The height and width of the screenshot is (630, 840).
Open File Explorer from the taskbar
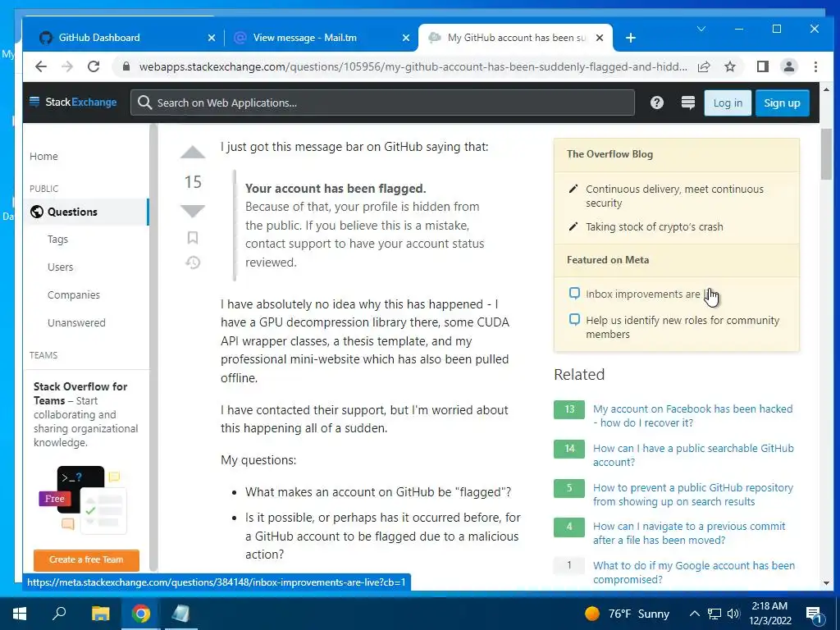point(100,614)
